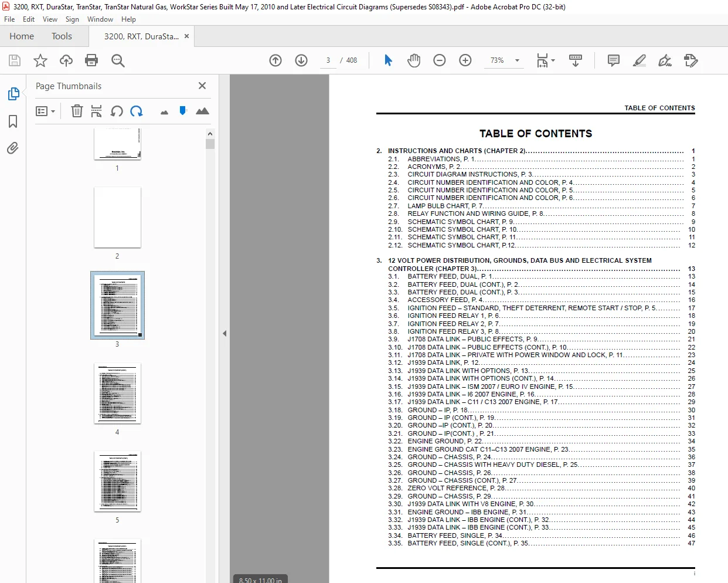Viewport: 728px width, 583px height.
Task: Click the upload to cloud icon
Action: [66, 60]
